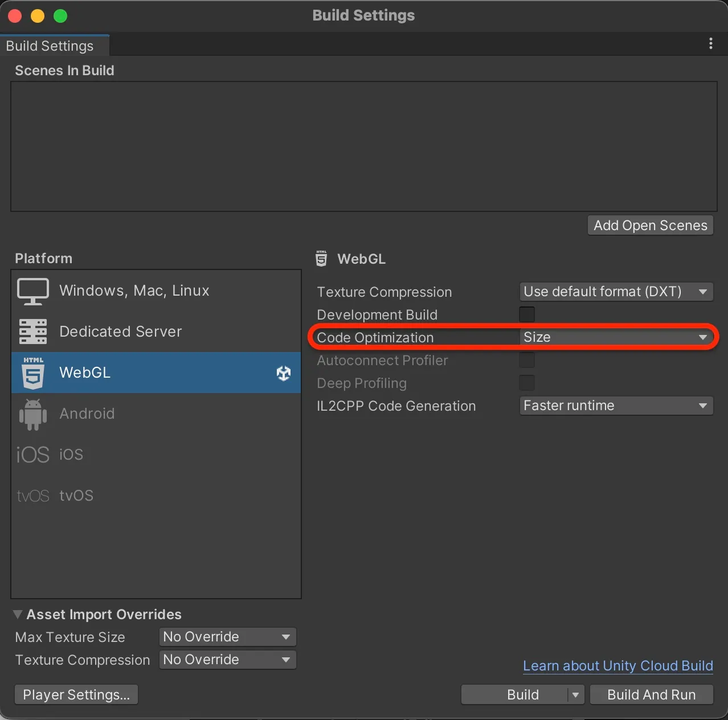Click the IL2CPP Code Generation label
Viewport: 728px width, 720px height.
click(396, 406)
